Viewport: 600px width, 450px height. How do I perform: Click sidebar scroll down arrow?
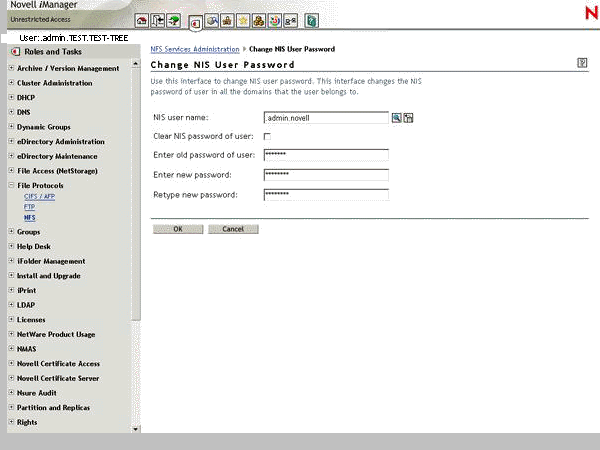point(135,429)
